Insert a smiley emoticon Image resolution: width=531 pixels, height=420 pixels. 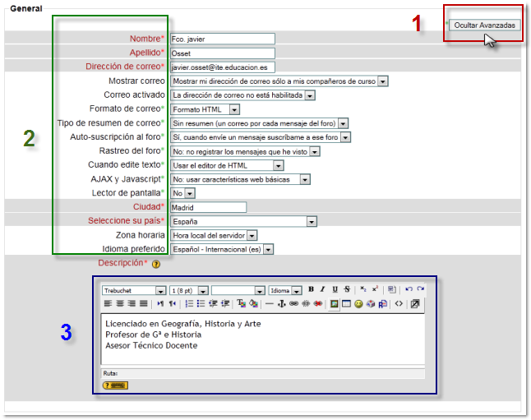click(358, 303)
